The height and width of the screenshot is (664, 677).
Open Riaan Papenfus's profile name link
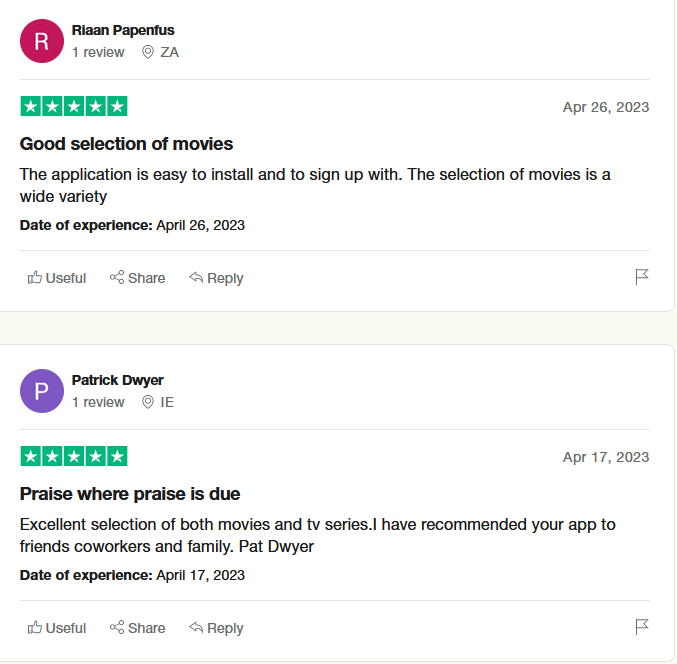[123, 30]
